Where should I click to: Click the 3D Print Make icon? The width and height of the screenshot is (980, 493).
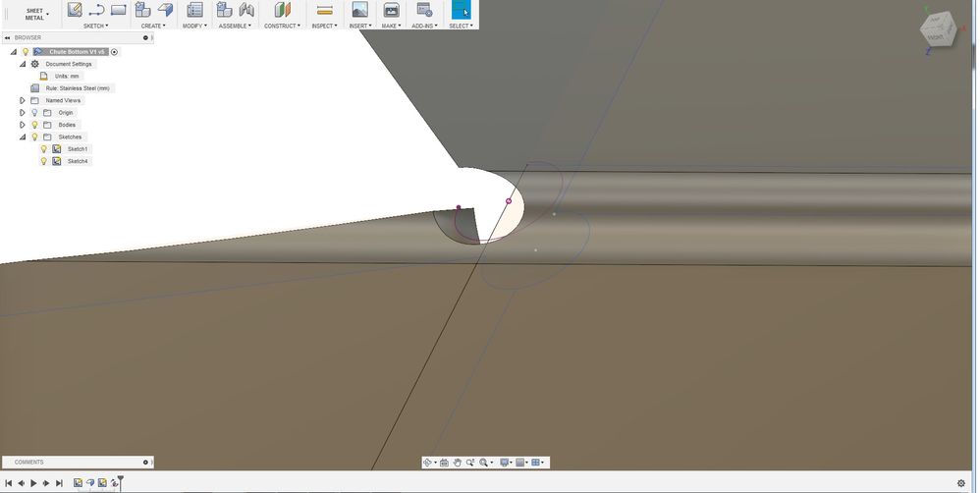click(391, 10)
